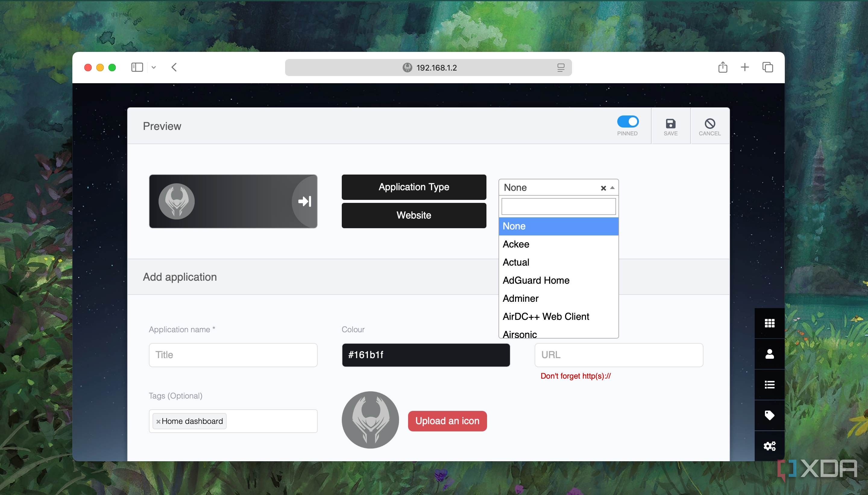Select Airsonic from the dropdown list

pyautogui.click(x=558, y=333)
